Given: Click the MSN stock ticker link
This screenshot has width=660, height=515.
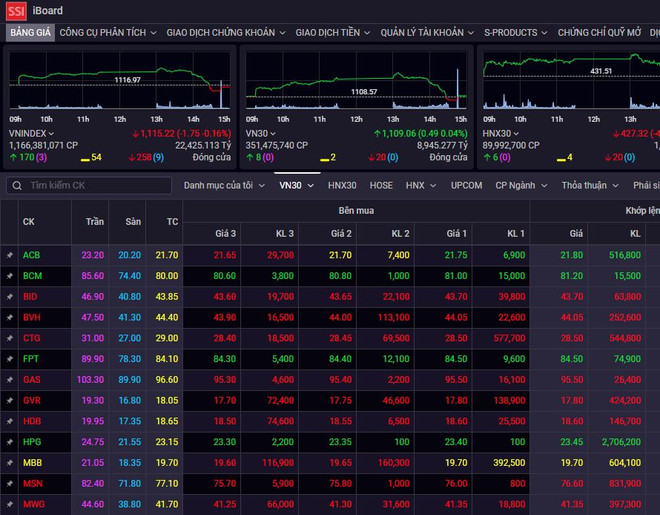Looking at the screenshot, I should 32,483.
